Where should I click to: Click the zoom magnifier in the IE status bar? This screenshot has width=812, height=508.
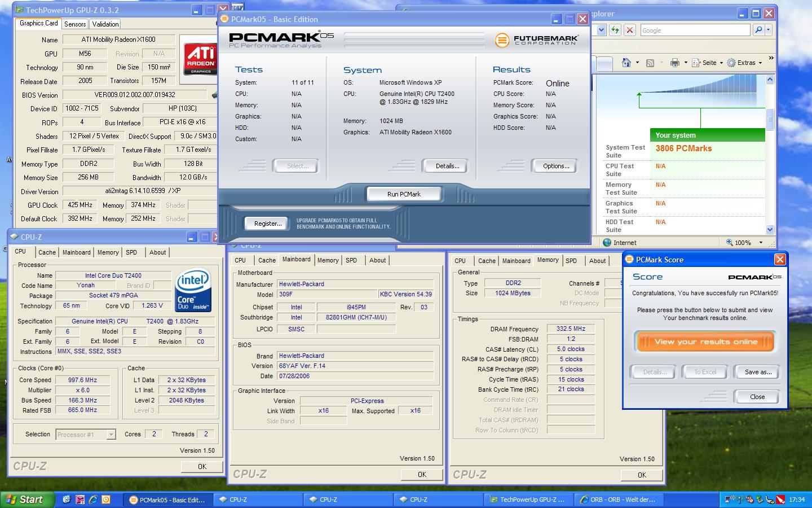pyautogui.click(x=729, y=242)
